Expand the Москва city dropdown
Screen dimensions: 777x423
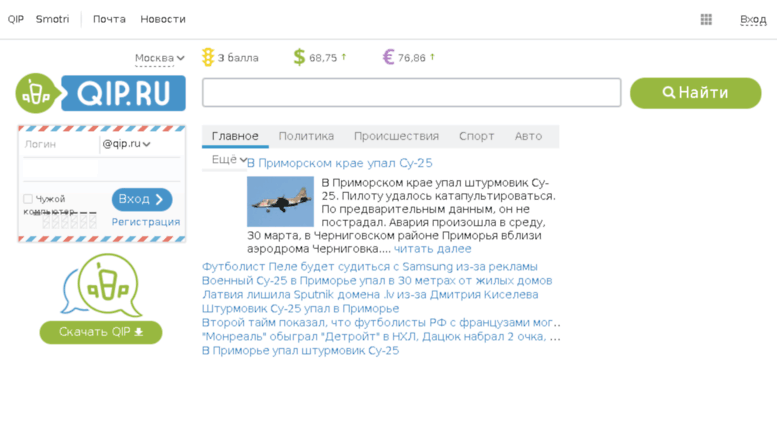[x=160, y=58]
